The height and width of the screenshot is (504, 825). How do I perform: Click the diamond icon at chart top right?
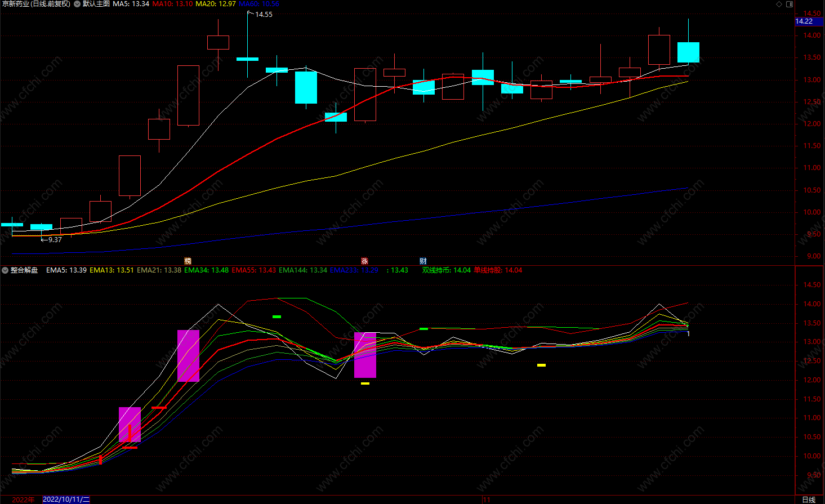(x=779, y=4)
